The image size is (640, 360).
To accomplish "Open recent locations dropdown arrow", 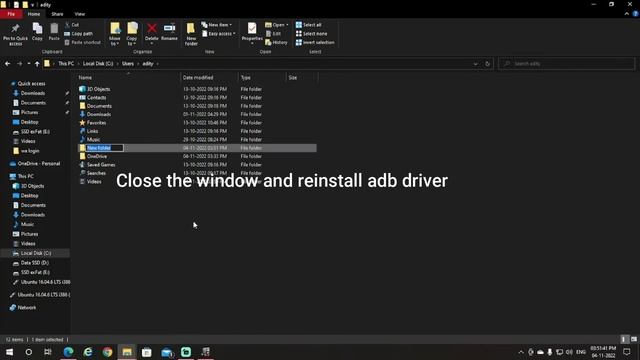I will tap(29, 64).
